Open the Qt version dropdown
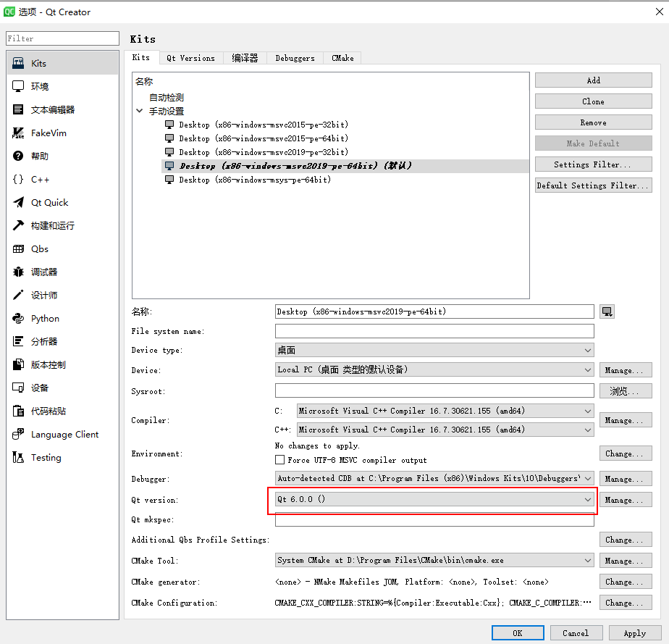The height and width of the screenshot is (644, 669). click(x=434, y=499)
